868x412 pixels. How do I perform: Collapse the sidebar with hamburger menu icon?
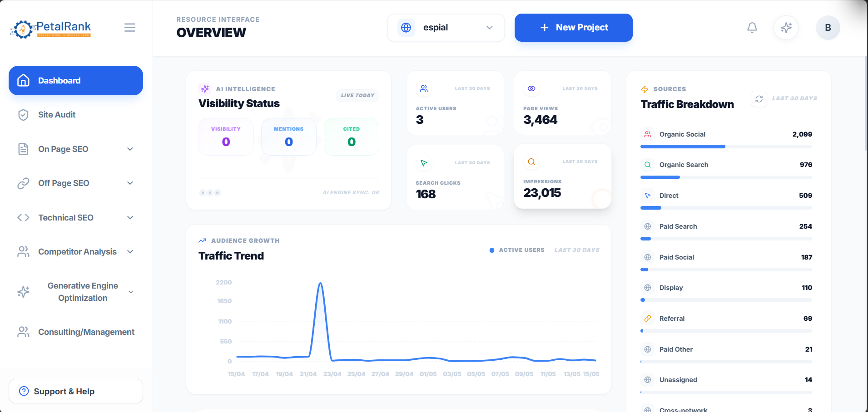pyautogui.click(x=130, y=28)
